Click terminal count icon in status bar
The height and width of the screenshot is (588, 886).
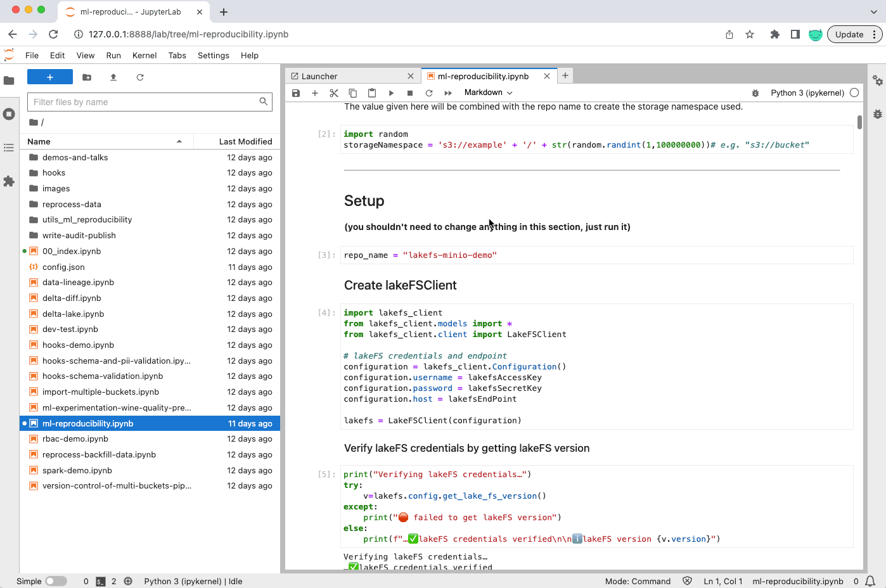coord(101,581)
